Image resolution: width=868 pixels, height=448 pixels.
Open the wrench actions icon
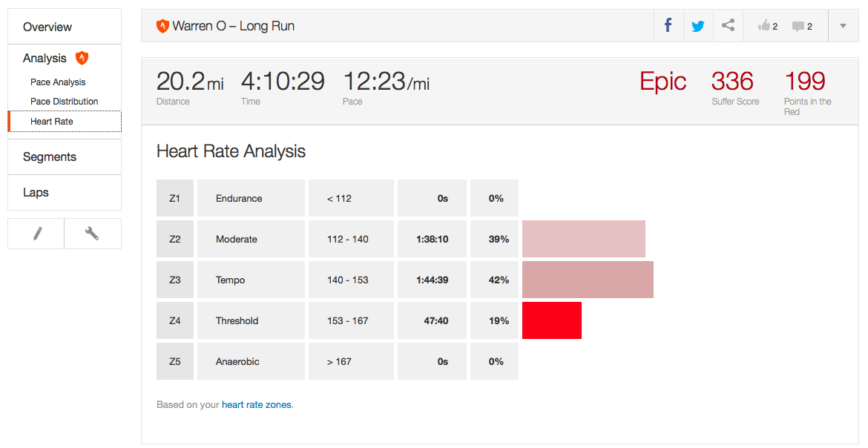92,234
